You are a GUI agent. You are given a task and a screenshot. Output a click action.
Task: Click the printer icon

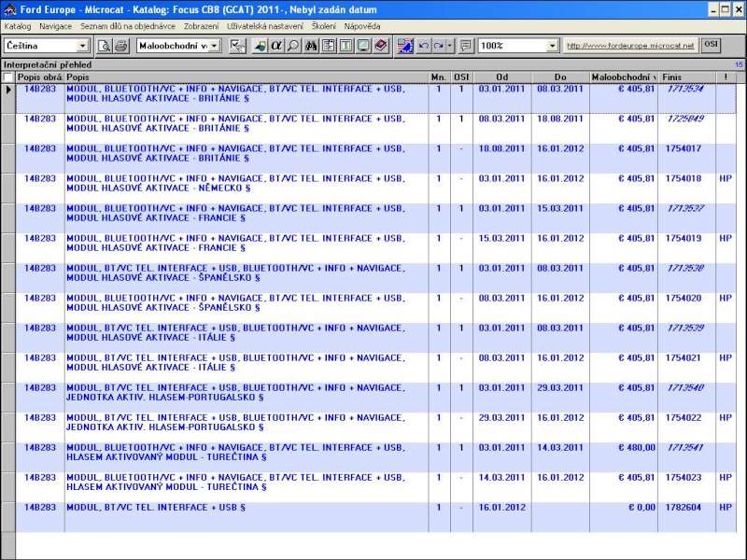point(121,46)
